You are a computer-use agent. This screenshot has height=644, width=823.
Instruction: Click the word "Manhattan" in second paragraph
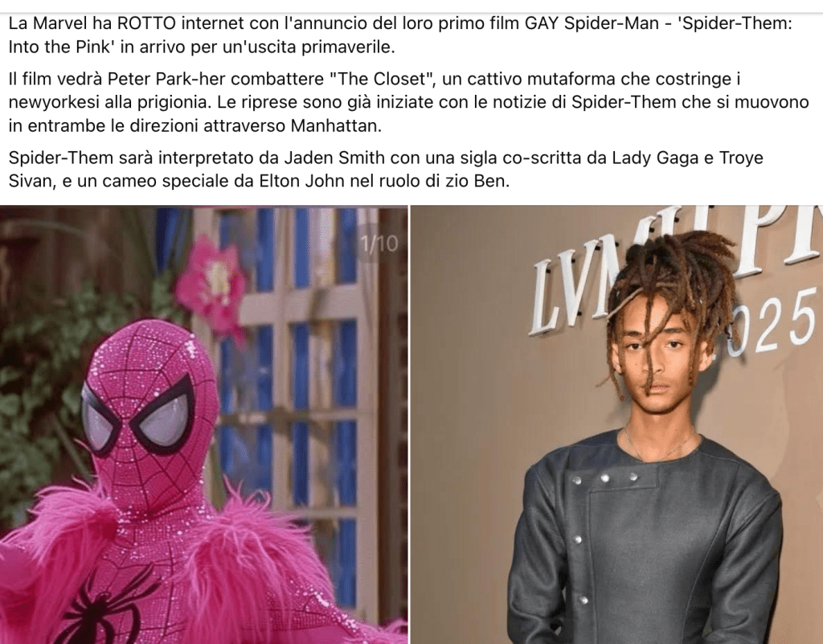click(336, 126)
